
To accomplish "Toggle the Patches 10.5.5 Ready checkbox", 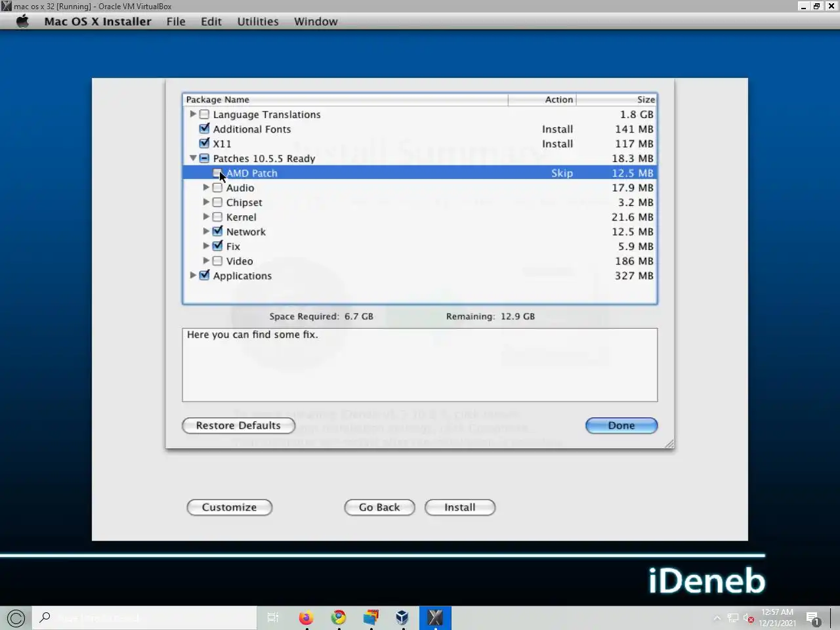I will (204, 158).
